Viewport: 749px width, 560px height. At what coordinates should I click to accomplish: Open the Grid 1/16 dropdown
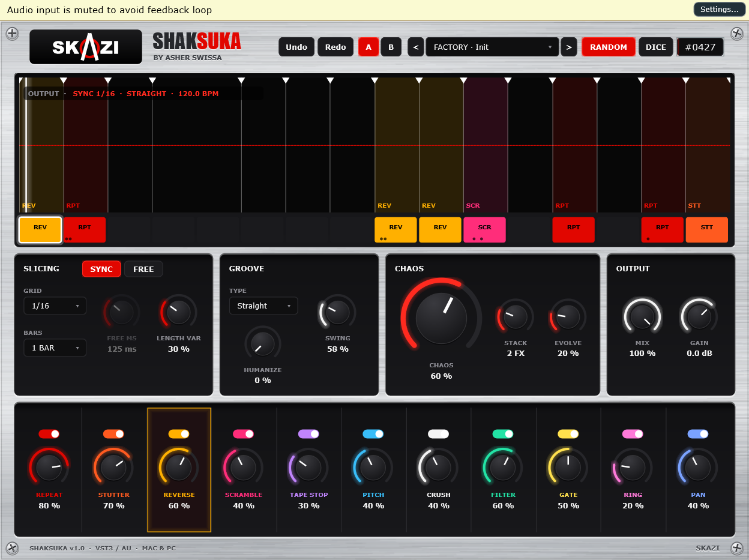[x=55, y=306]
